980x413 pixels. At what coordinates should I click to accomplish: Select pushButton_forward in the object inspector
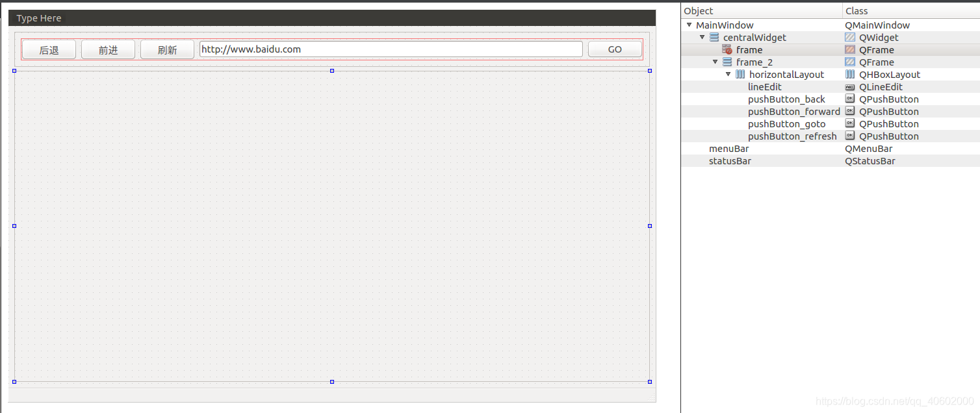(793, 111)
